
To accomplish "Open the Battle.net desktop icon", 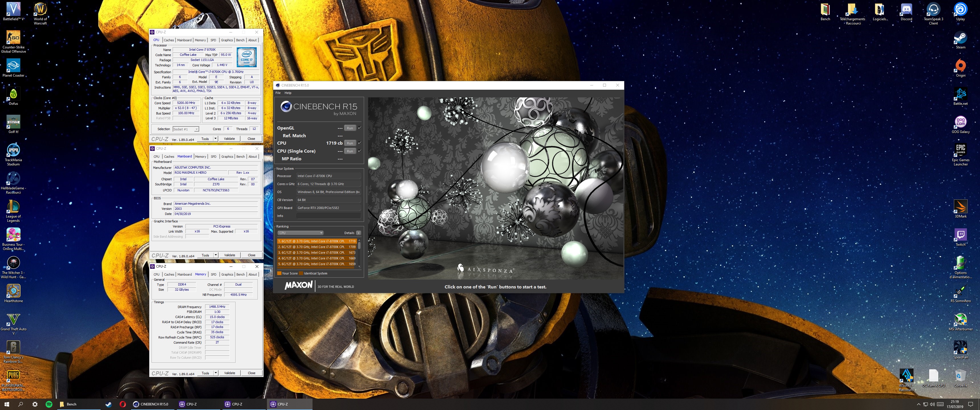I will [x=960, y=96].
